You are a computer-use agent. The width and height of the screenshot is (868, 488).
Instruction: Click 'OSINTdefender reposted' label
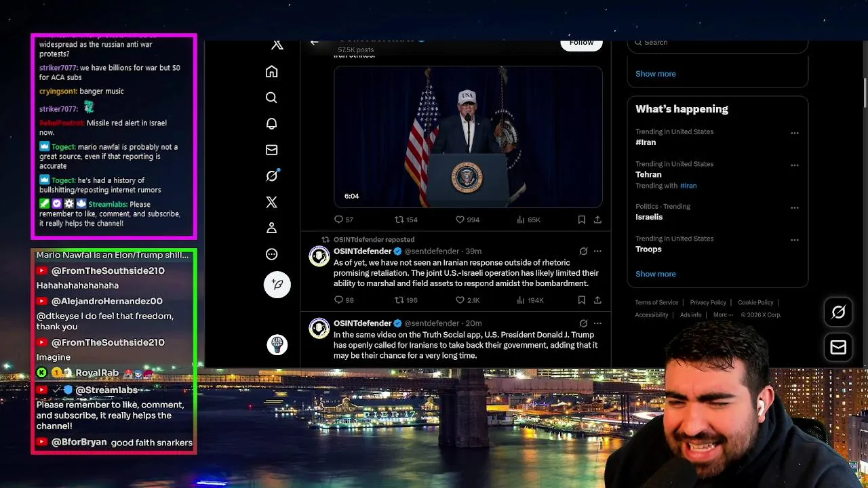pyautogui.click(x=374, y=239)
